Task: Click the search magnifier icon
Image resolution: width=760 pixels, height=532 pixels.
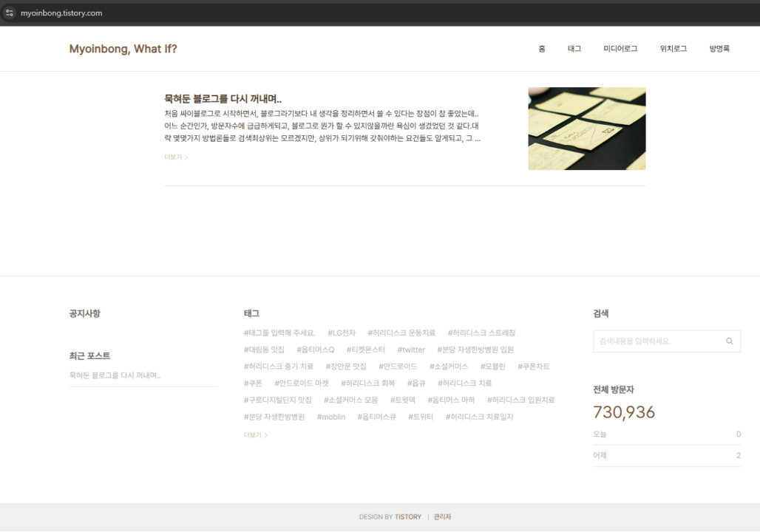Action: point(729,341)
